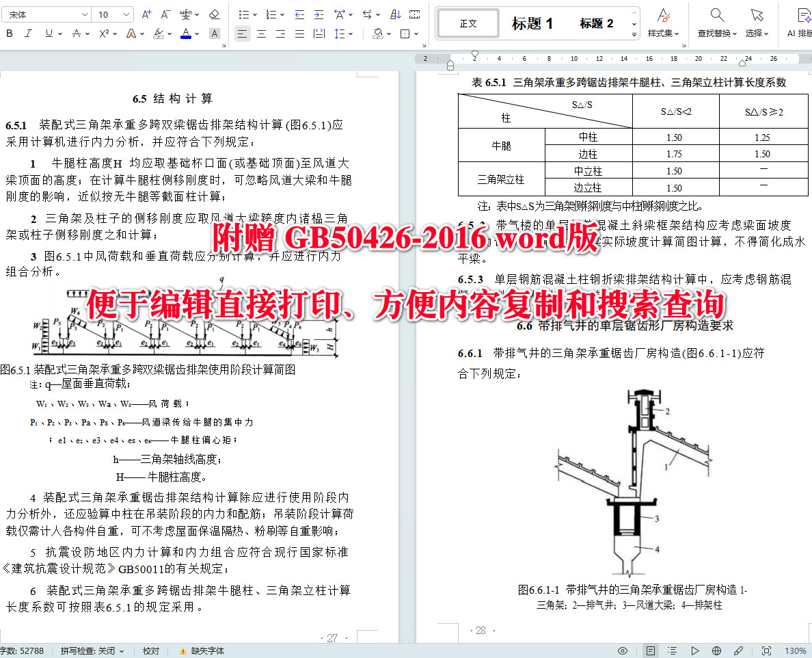812x658 pixels.
Task: Switch to web layout globe icon
Action: click(x=717, y=650)
